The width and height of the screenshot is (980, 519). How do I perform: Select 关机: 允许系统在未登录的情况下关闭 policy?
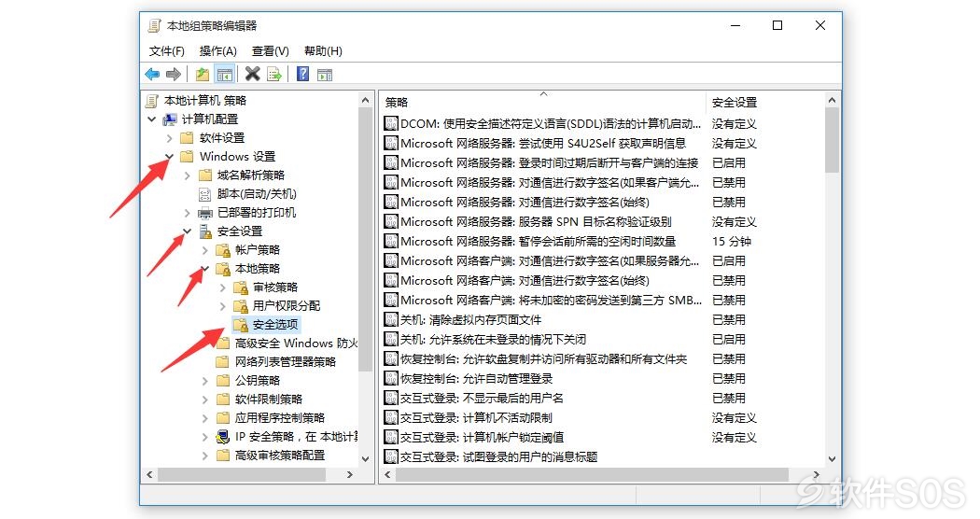[493, 339]
